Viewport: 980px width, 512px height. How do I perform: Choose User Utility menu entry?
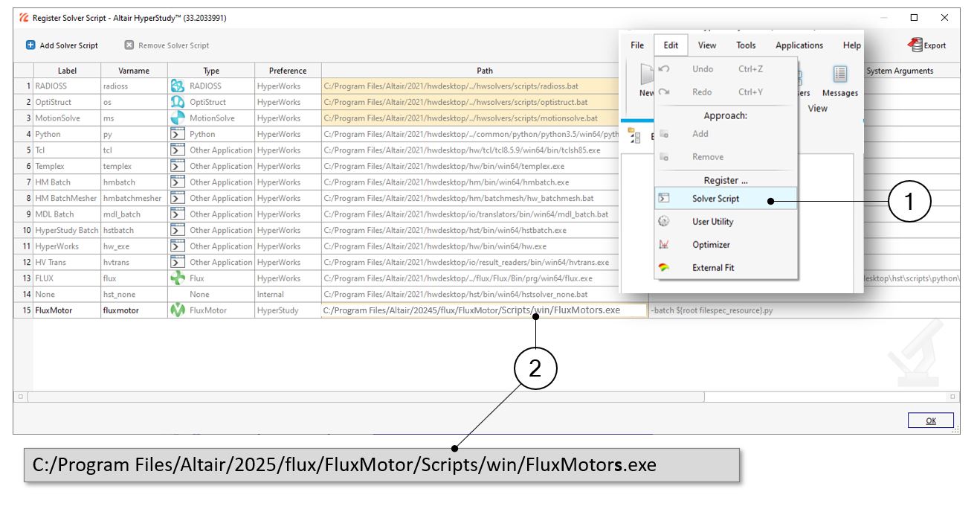[725, 222]
